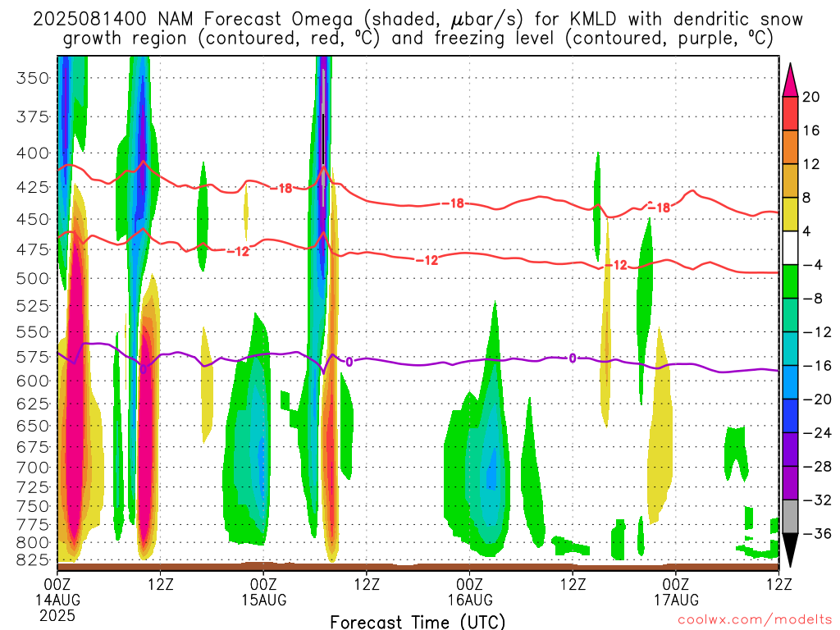Click the 500 pressure level label

(x=33, y=279)
